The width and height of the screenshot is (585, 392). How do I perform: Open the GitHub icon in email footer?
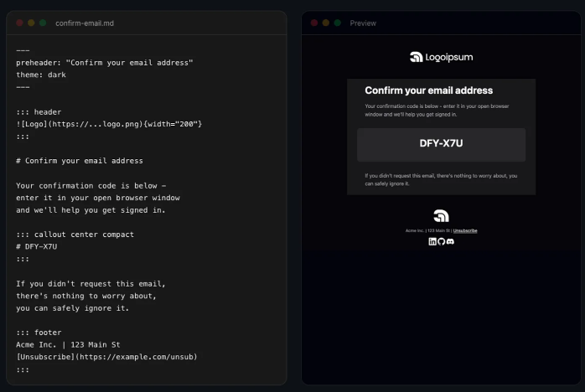442,241
